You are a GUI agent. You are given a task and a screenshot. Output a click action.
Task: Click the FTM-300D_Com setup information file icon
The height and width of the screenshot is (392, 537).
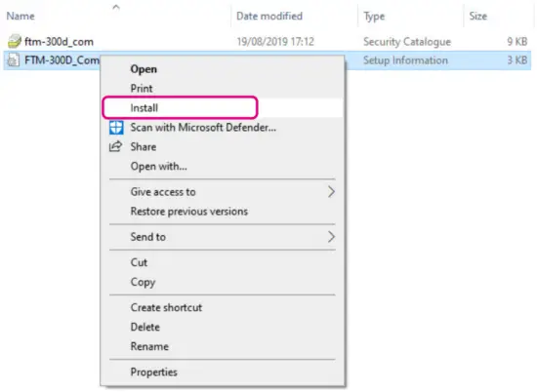click(14, 60)
